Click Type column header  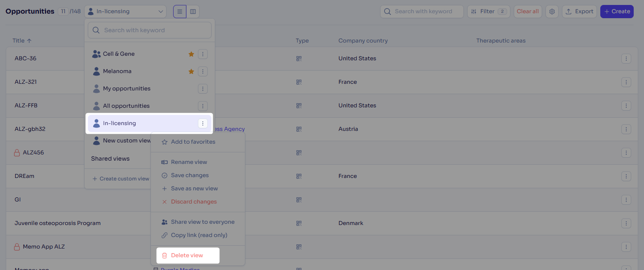(302, 41)
